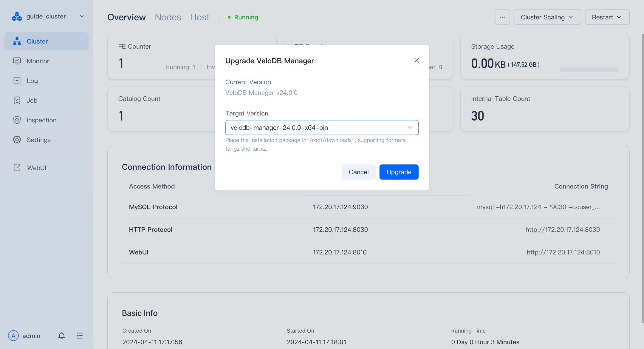The width and height of the screenshot is (644, 349).
Task: Click the VeloDB cluster logo icon
Action: tap(17, 16)
